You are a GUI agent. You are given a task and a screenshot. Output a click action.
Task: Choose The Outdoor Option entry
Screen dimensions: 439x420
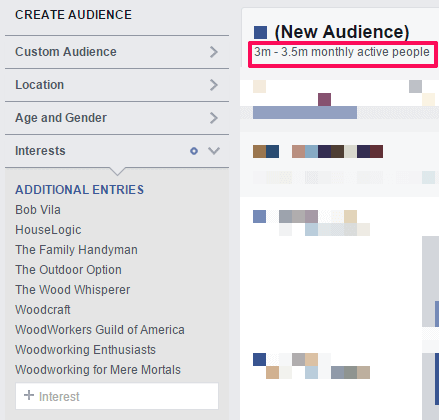[x=68, y=270]
